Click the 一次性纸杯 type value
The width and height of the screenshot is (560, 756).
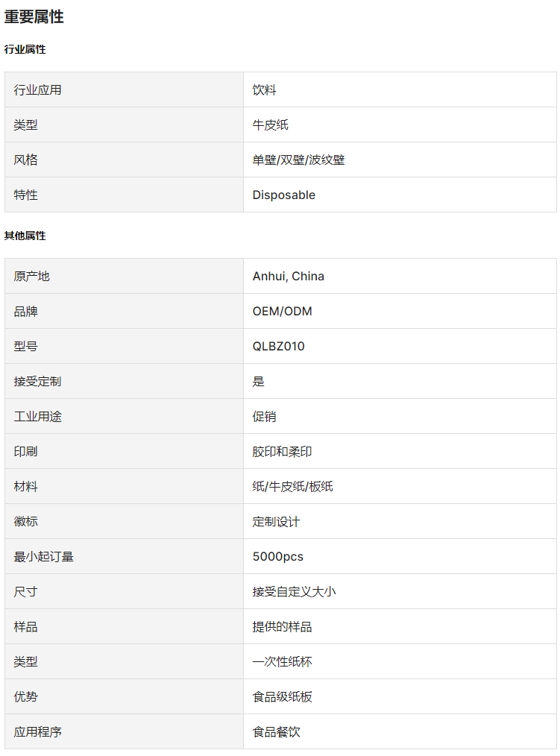[282, 661]
